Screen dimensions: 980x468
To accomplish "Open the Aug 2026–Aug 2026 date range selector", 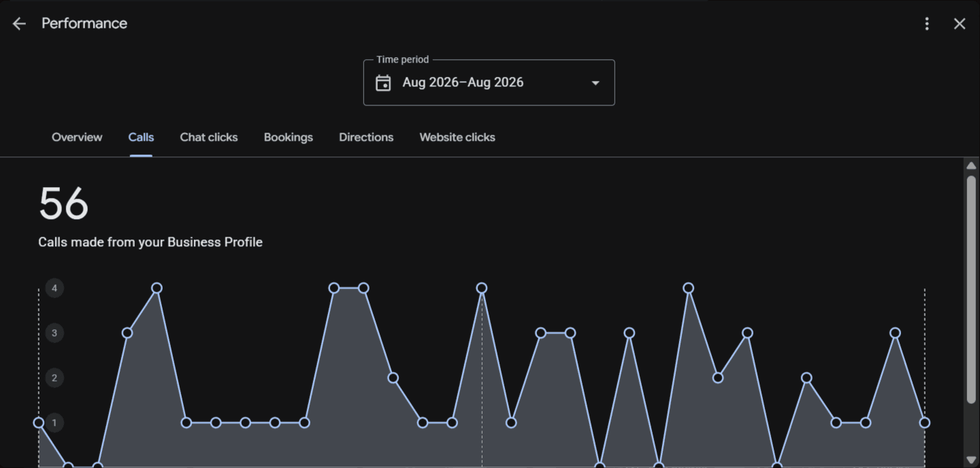I will 489,82.
